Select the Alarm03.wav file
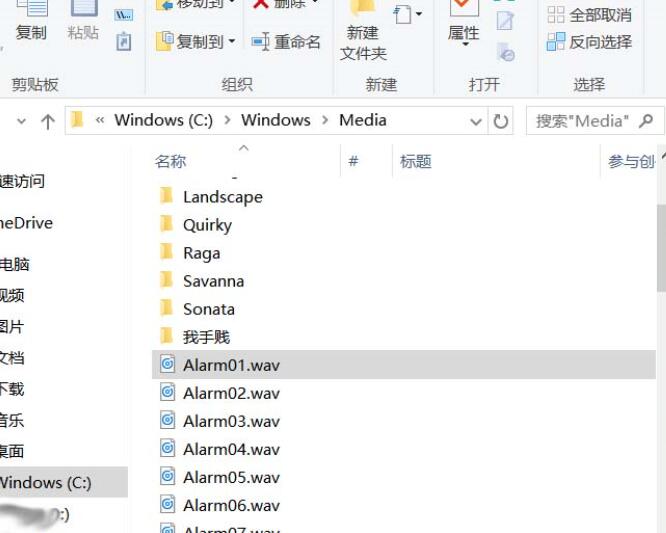This screenshot has width=666, height=533. [231, 421]
